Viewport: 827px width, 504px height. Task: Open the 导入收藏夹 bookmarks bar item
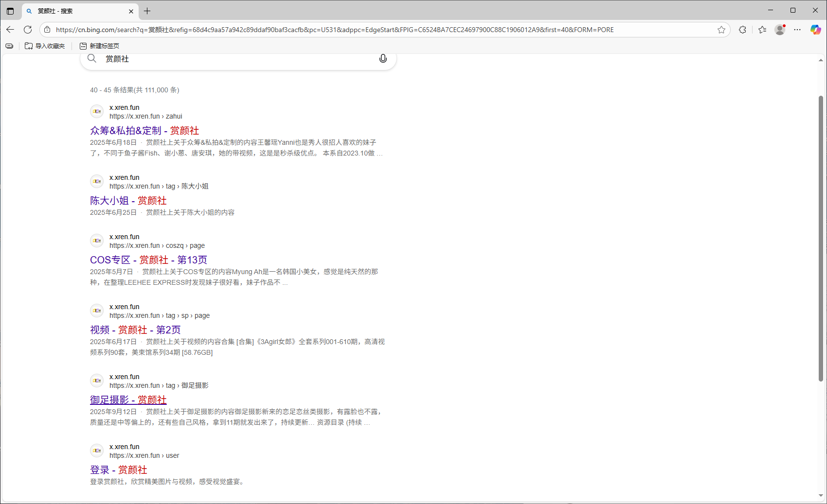pyautogui.click(x=45, y=46)
